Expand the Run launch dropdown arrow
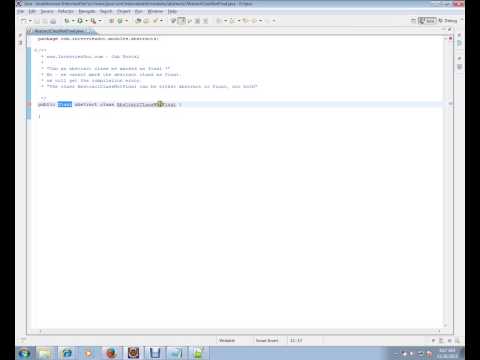This screenshot has width=480, height=360. pyautogui.click(x=86, y=21)
